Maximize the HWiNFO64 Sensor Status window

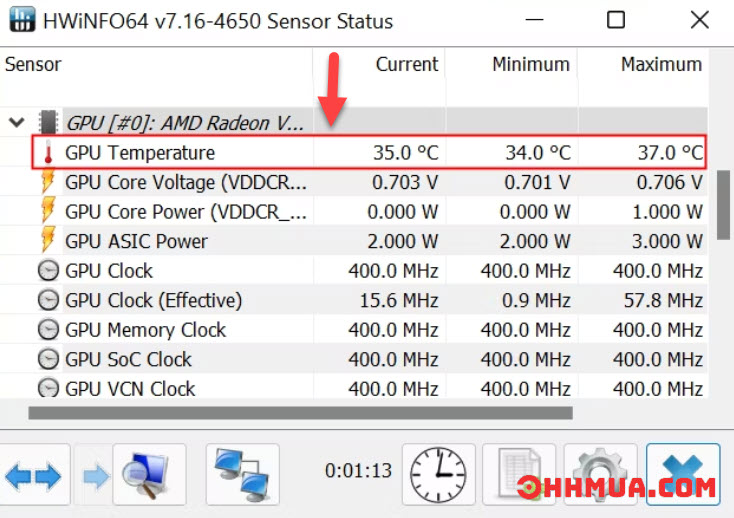616,20
